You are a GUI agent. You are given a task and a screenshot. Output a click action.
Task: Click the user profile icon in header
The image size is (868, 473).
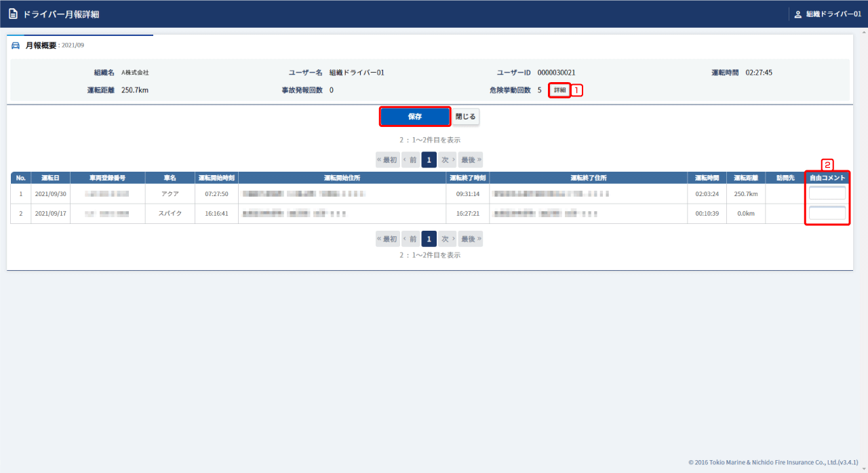pos(797,14)
